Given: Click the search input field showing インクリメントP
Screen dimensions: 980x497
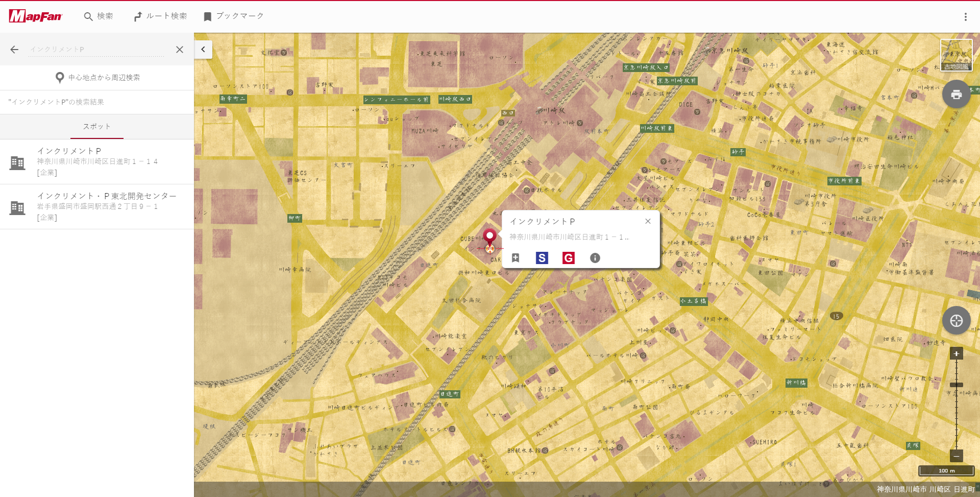Looking at the screenshot, I should (x=96, y=50).
